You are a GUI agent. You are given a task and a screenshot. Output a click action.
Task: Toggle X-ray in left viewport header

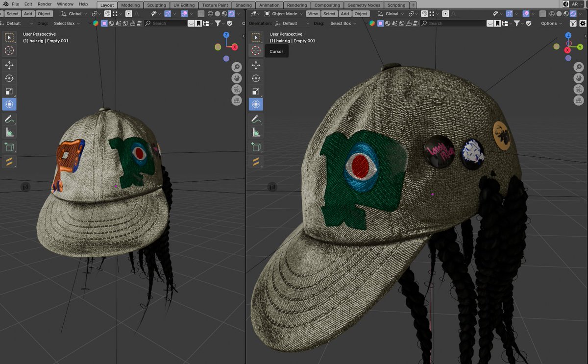201,14
